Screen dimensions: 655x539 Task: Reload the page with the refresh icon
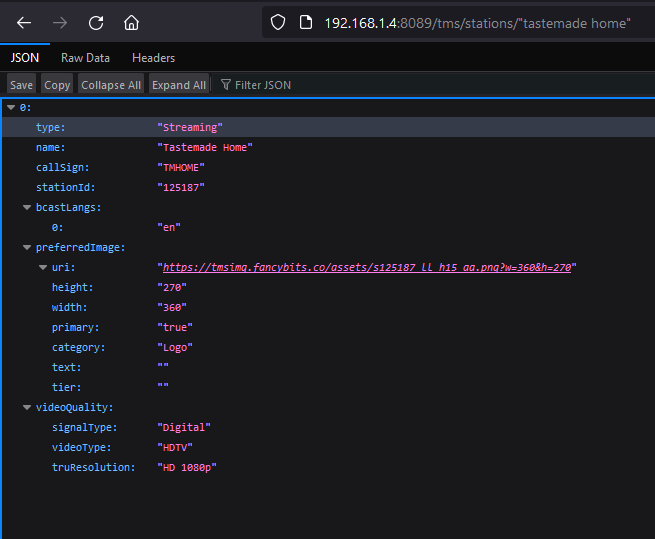[96, 22]
